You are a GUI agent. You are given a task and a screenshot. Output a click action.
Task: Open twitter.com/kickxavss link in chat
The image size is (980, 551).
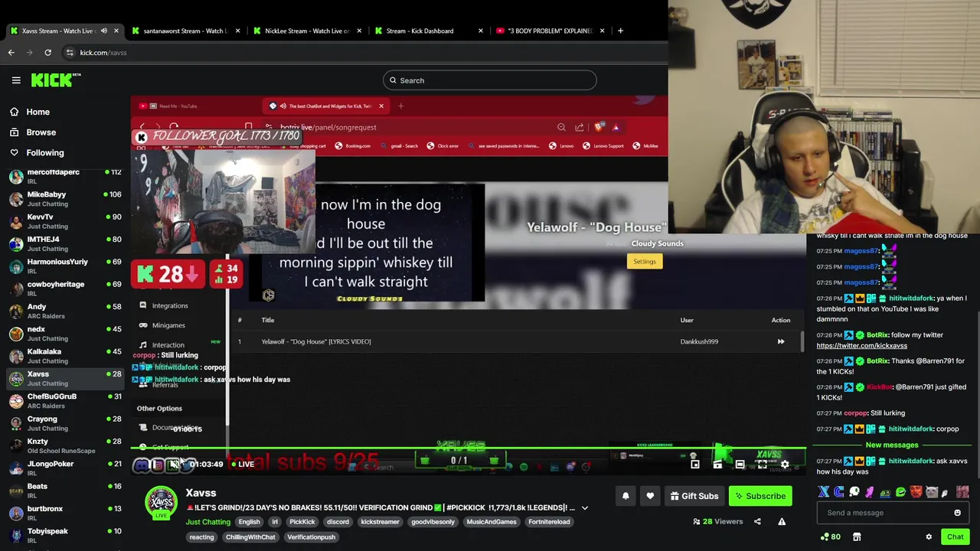pos(861,346)
